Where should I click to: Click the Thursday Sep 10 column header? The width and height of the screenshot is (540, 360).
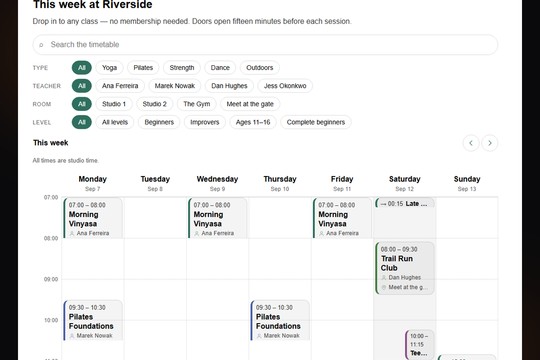(280, 183)
